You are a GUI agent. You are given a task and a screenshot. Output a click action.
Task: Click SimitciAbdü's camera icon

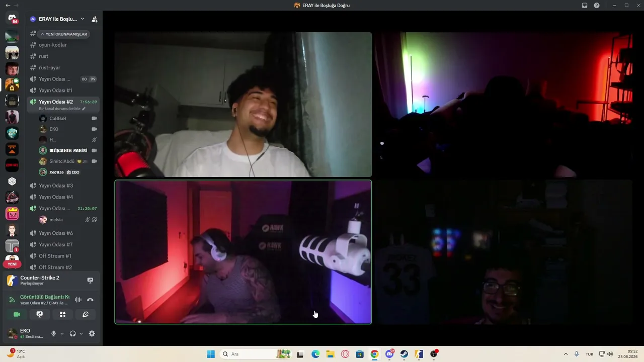click(94, 161)
